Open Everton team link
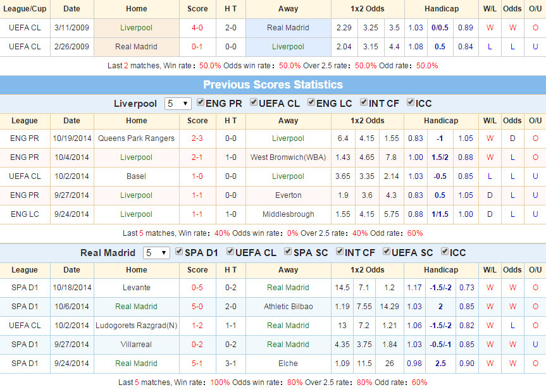This screenshot has height=392, width=546. 289,195
